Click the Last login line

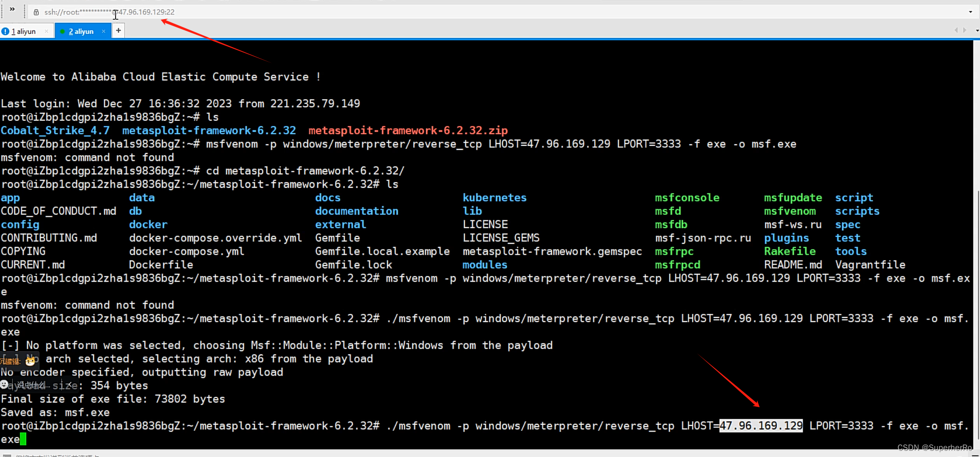click(180, 104)
